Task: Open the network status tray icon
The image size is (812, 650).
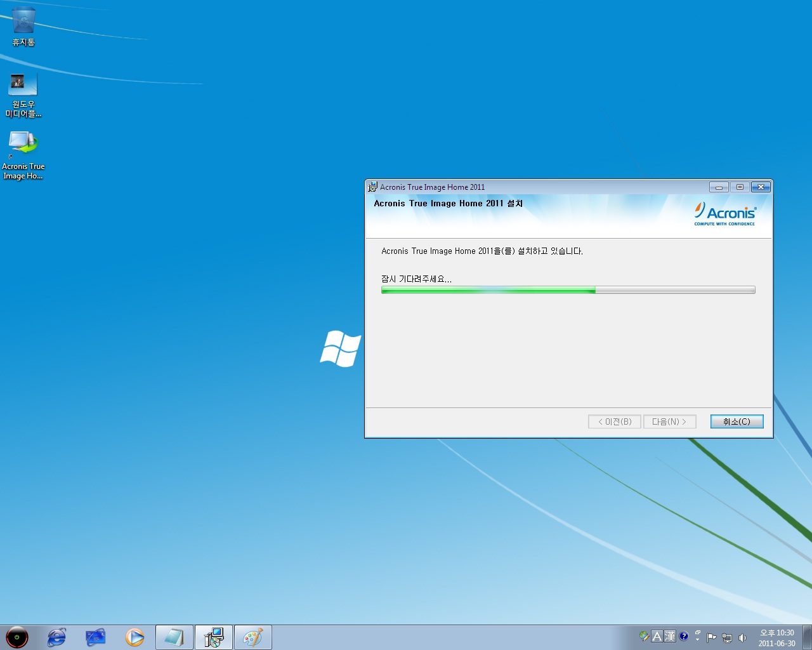Action: pyautogui.click(x=727, y=637)
